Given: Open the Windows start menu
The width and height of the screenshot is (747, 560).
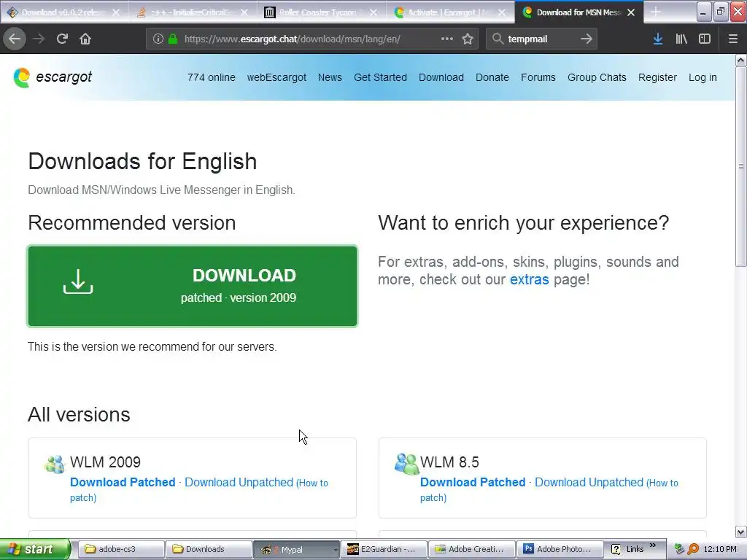Looking at the screenshot, I should pyautogui.click(x=35, y=549).
